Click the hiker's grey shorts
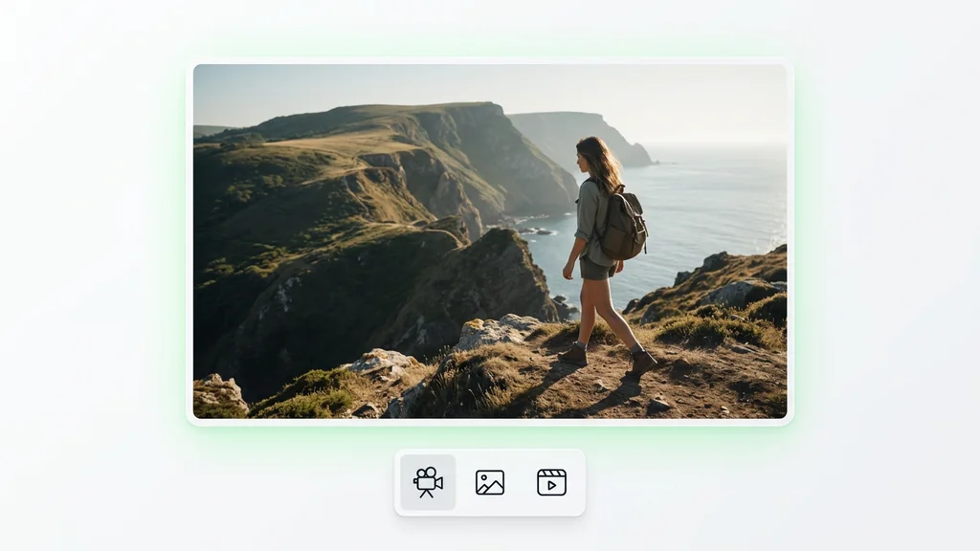 pos(595,268)
